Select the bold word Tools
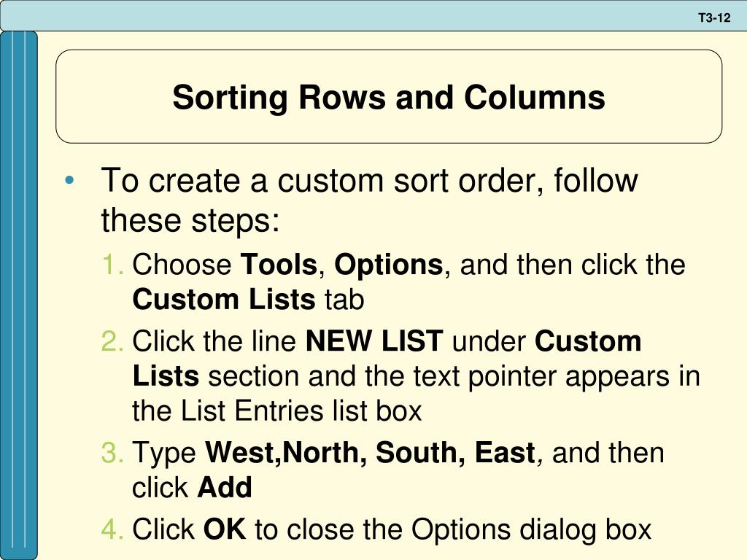 click(x=279, y=264)
